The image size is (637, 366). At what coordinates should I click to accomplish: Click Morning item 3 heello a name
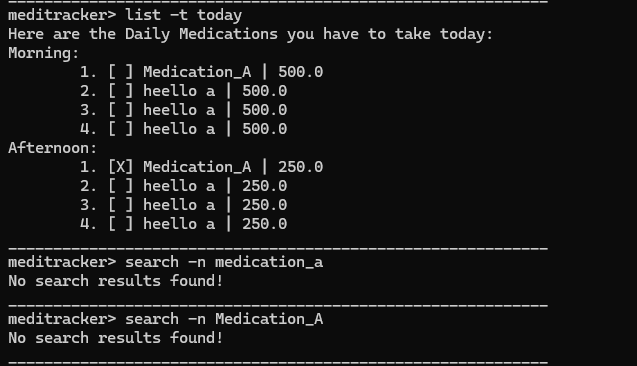179,110
